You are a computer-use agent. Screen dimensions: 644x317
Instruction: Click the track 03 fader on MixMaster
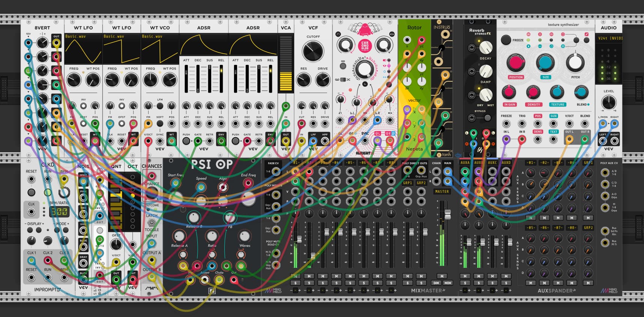click(326, 232)
